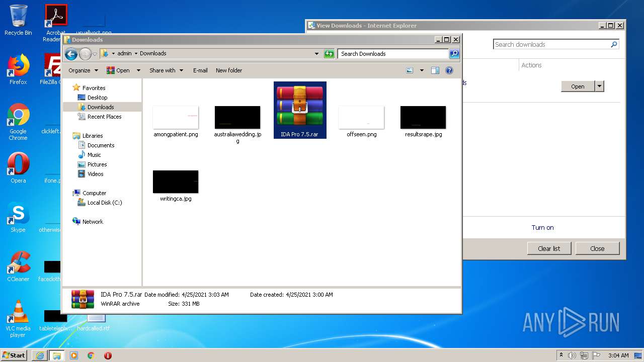Select the offseen.png file
644x362 pixels.
tap(361, 118)
